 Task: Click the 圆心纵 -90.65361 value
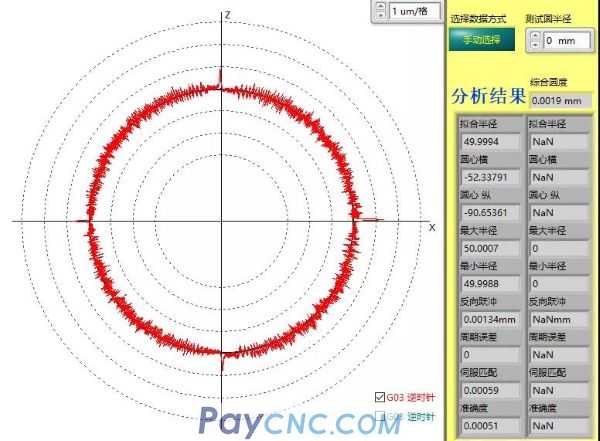484,212
